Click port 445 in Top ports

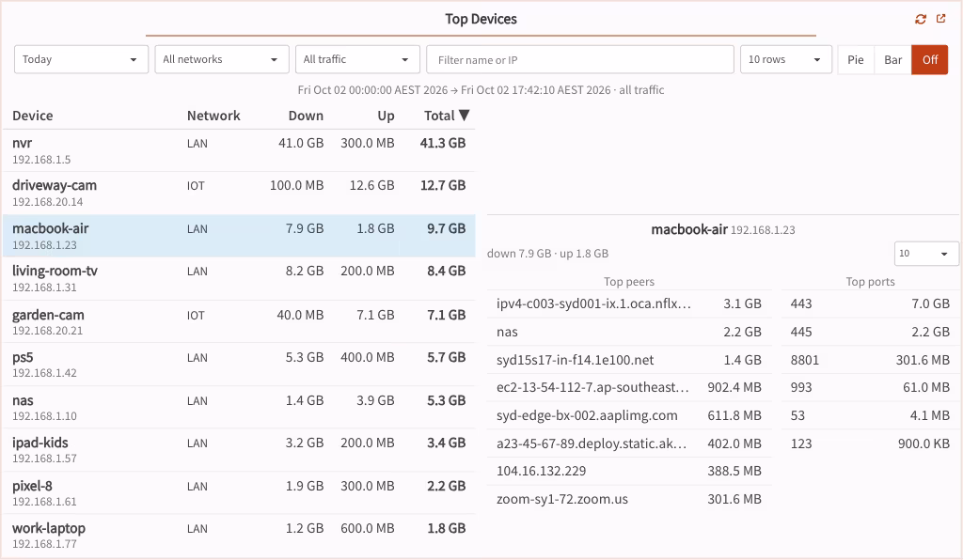[x=870, y=332]
